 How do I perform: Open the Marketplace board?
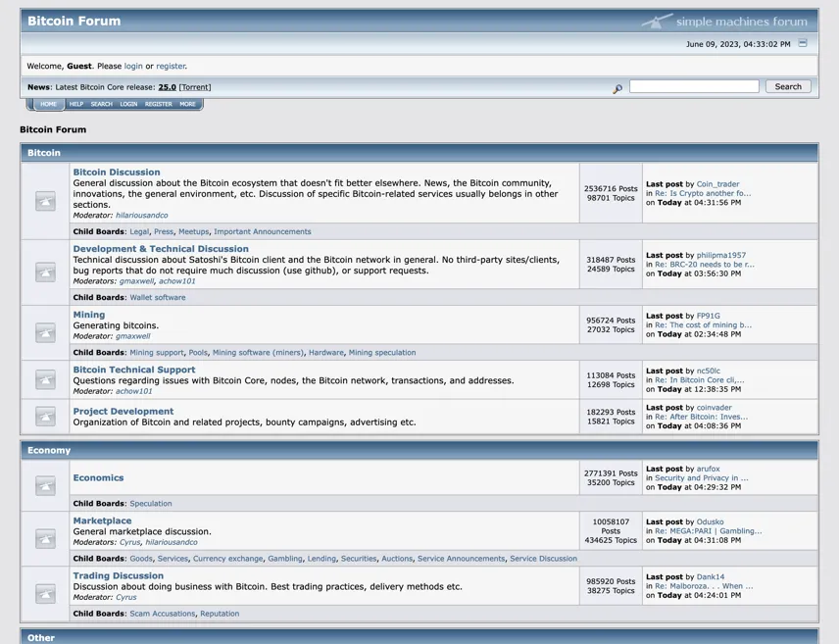(x=102, y=520)
